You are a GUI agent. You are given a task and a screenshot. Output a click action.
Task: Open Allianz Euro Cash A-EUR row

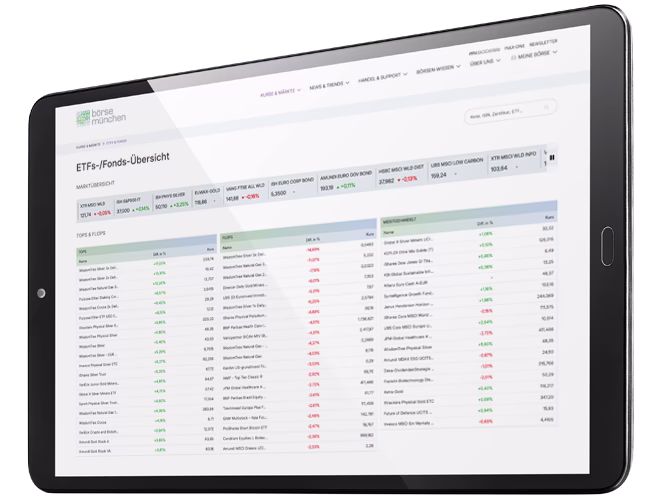point(403,282)
